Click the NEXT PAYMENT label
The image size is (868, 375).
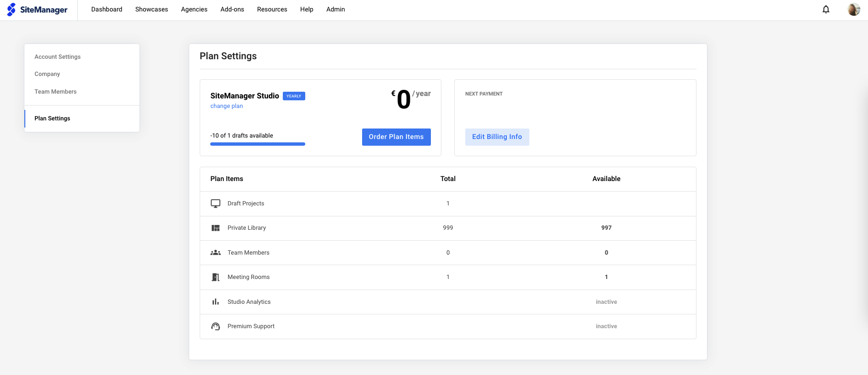point(484,94)
